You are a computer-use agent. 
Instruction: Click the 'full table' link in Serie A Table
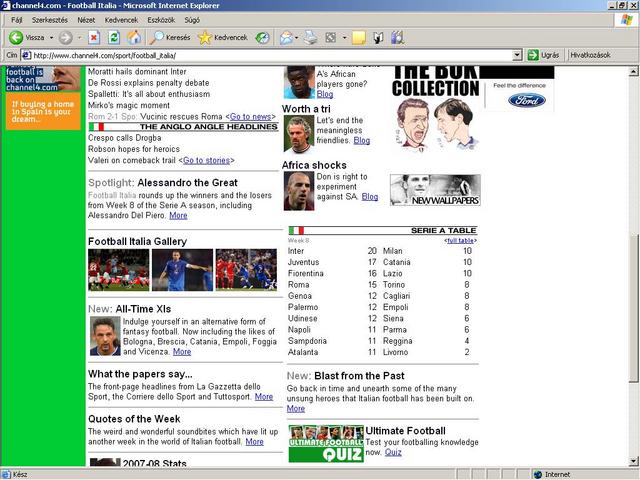point(460,241)
